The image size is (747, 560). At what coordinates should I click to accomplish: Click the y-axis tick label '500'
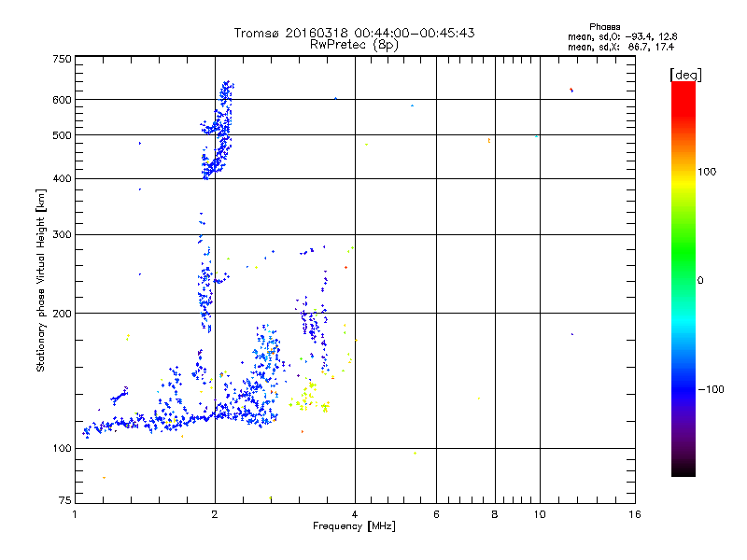pos(62,135)
